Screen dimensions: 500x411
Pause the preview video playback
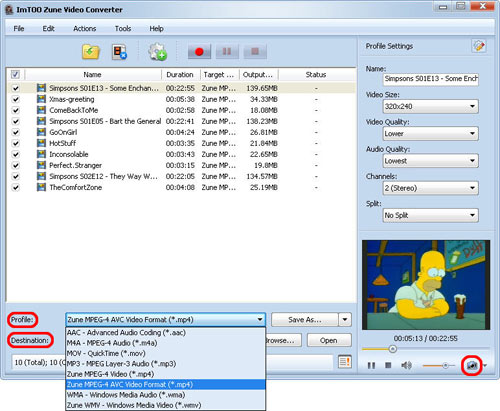(x=371, y=366)
